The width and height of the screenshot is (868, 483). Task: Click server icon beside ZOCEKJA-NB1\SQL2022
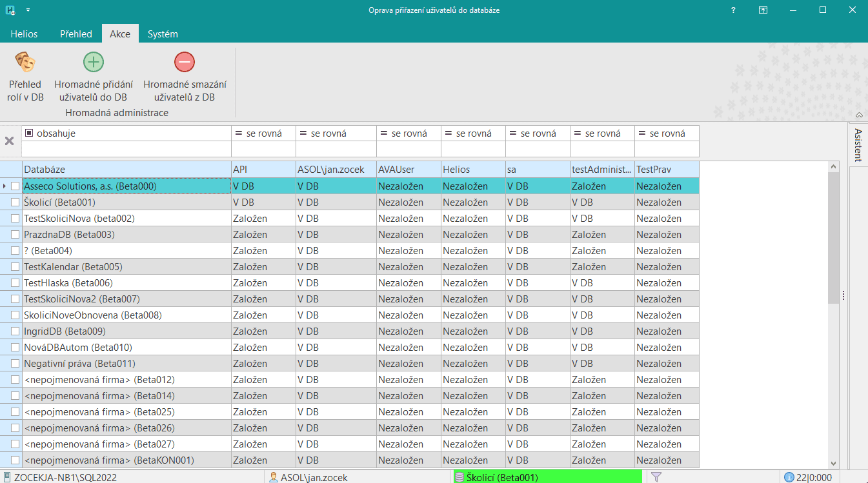coord(6,477)
